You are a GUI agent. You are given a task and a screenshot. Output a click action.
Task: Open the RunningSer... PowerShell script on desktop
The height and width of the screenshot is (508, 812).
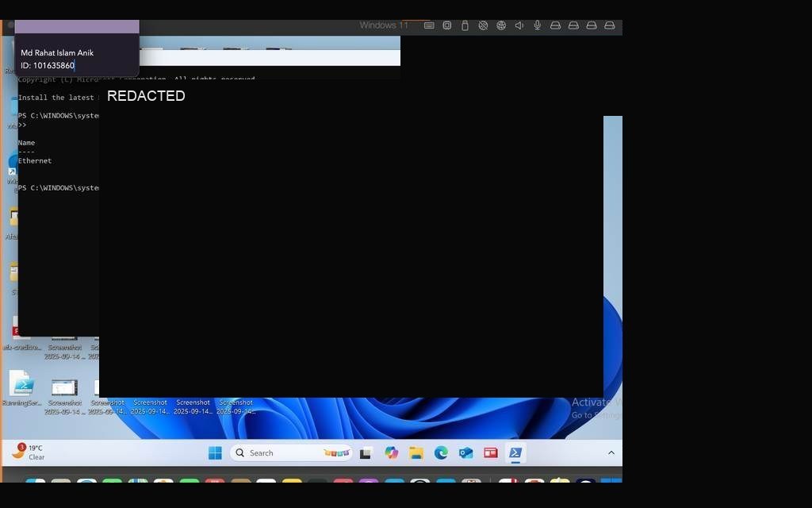(21, 389)
